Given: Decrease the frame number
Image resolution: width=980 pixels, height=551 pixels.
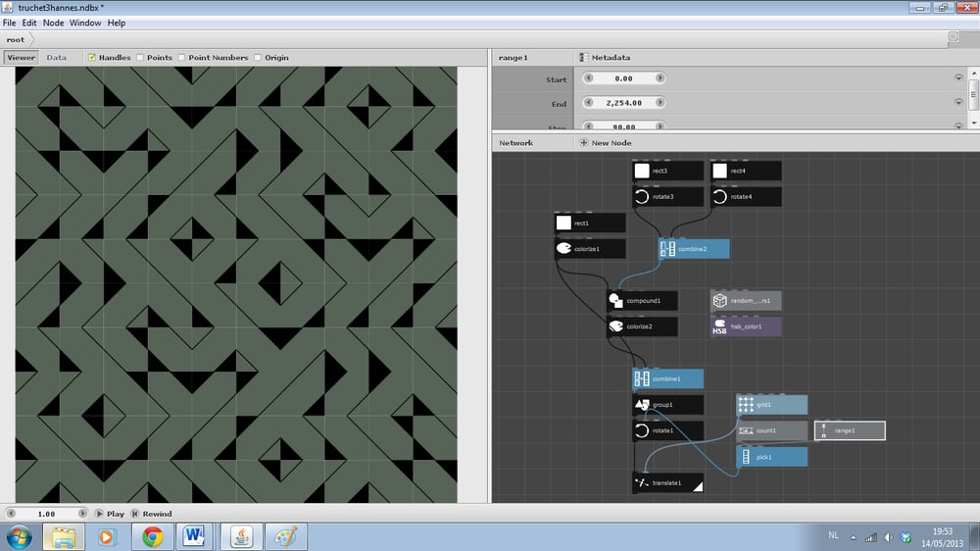Looking at the screenshot, I should 11,514.
